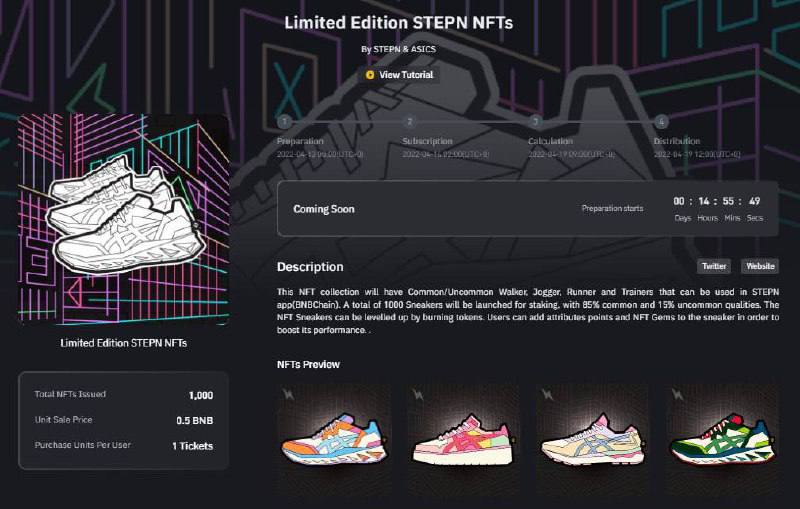Click lightning badge on green sneaker preview

coord(678,395)
